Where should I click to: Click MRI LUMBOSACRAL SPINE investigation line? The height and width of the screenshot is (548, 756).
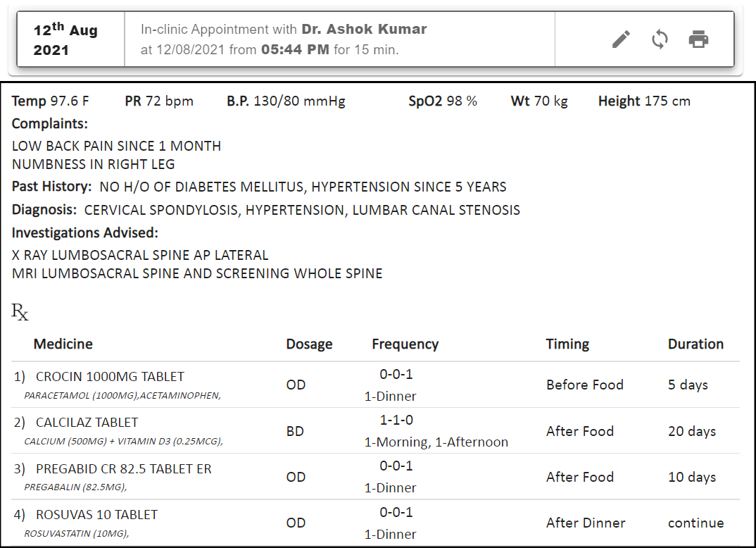(197, 273)
